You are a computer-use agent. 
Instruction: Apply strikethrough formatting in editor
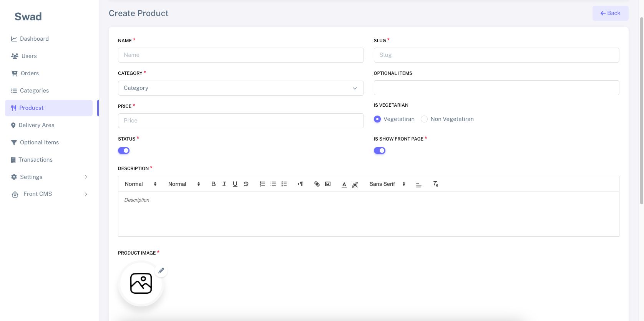246,184
